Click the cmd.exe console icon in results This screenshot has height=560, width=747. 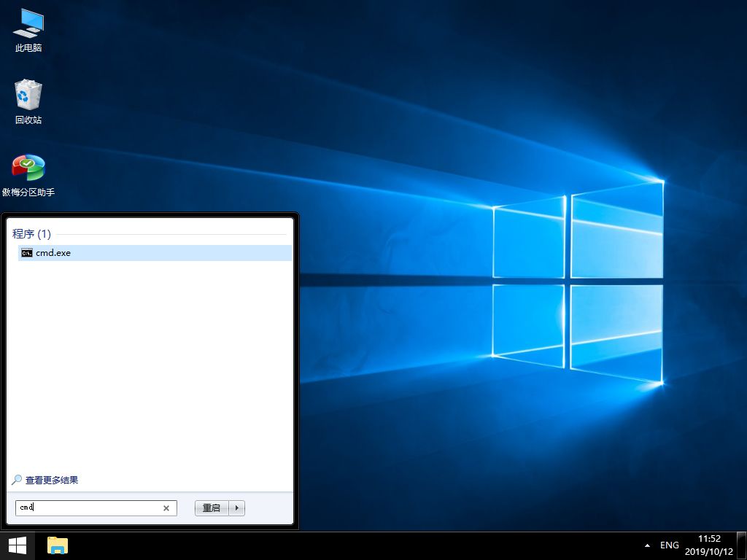tap(26, 253)
